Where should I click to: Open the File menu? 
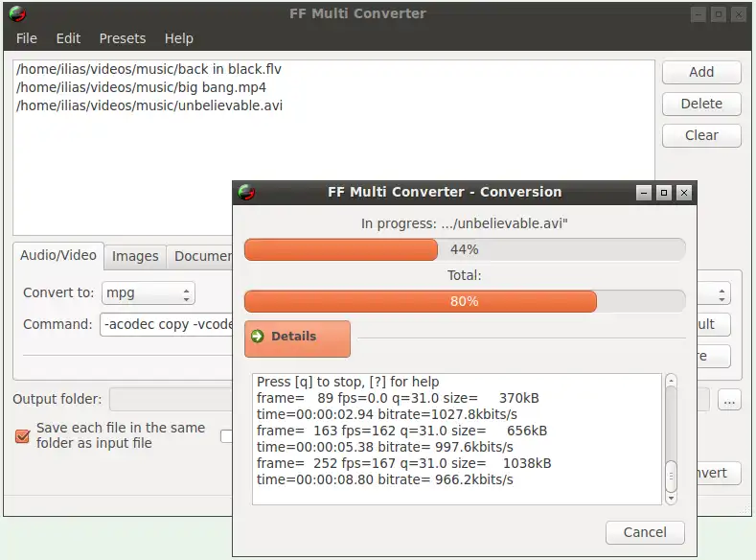pos(27,38)
